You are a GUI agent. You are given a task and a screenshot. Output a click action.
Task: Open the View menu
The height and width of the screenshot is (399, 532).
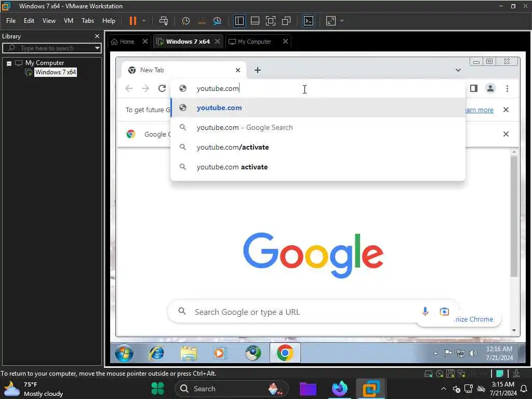49,21
